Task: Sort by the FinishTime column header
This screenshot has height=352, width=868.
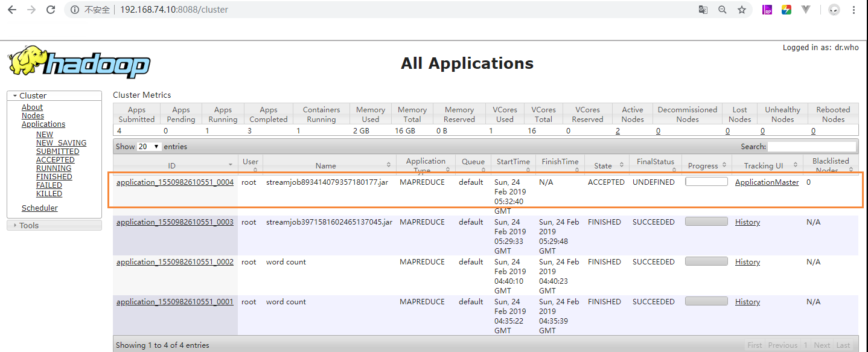Action: click(560, 165)
